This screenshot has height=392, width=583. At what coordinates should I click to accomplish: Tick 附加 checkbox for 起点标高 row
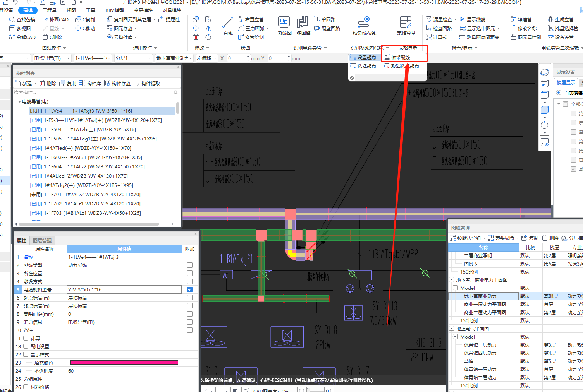tap(190, 298)
